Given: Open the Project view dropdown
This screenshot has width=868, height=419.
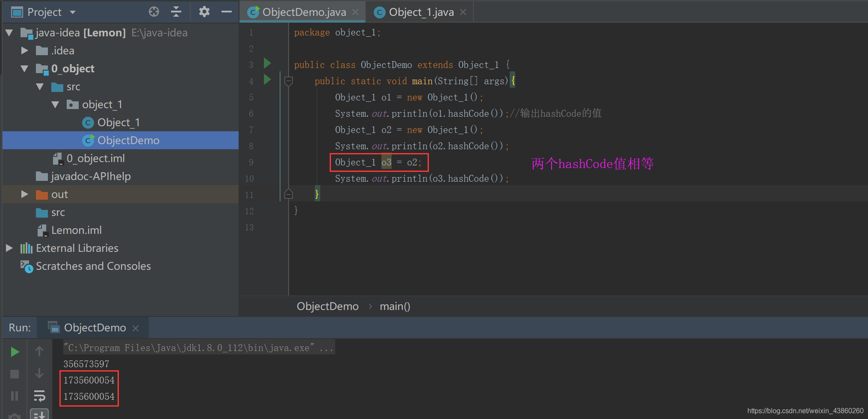Looking at the screenshot, I should (x=73, y=12).
